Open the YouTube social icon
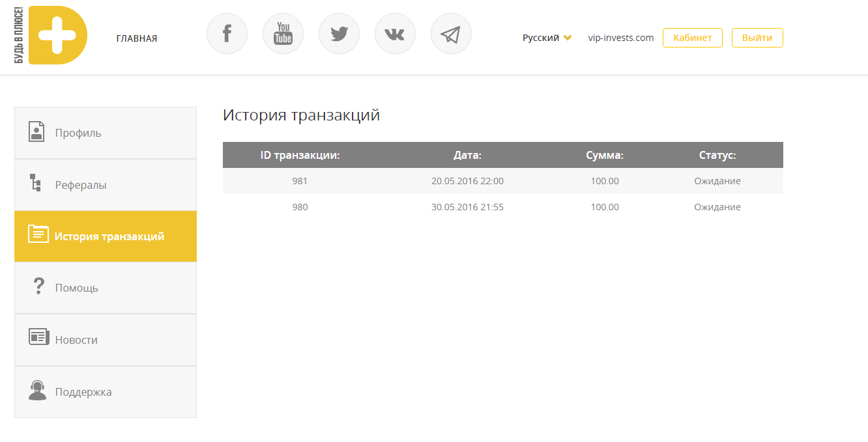This screenshot has height=442, width=868. 283,34
